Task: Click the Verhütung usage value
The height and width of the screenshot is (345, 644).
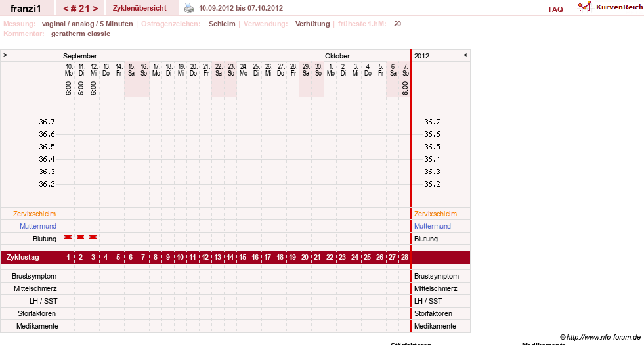Action: pos(312,24)
